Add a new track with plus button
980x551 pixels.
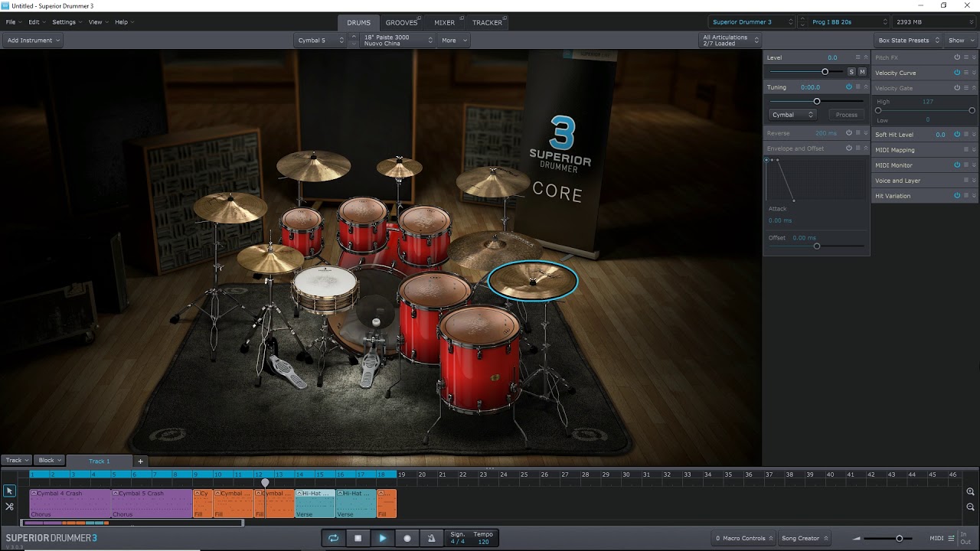(140, 461)
